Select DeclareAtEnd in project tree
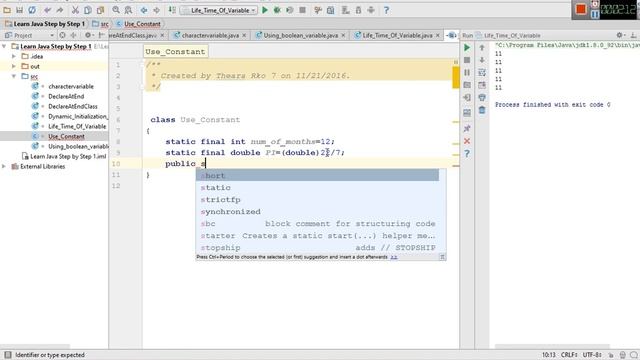Screen dimensions: 640x360 click(x=66, y=96)
